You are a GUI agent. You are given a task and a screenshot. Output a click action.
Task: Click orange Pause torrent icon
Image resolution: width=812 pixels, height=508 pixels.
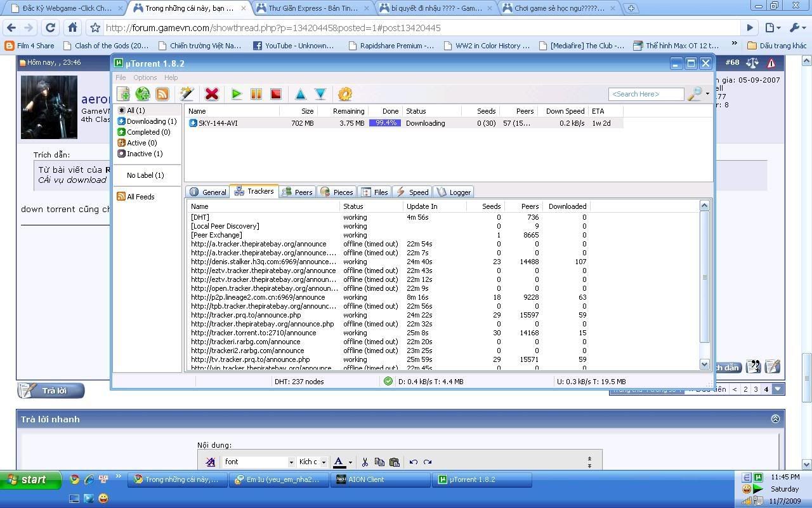(x=256, y=94)
